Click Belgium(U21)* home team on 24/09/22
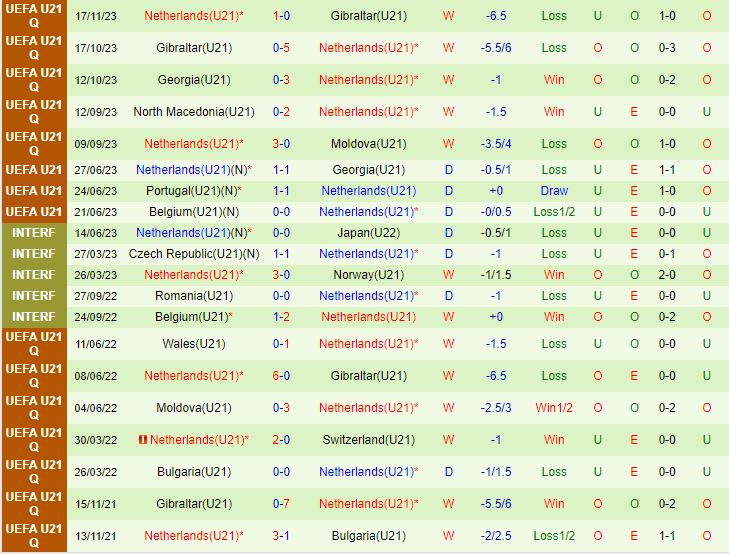The width and height of the screenshot is (729, 554). 194,317
